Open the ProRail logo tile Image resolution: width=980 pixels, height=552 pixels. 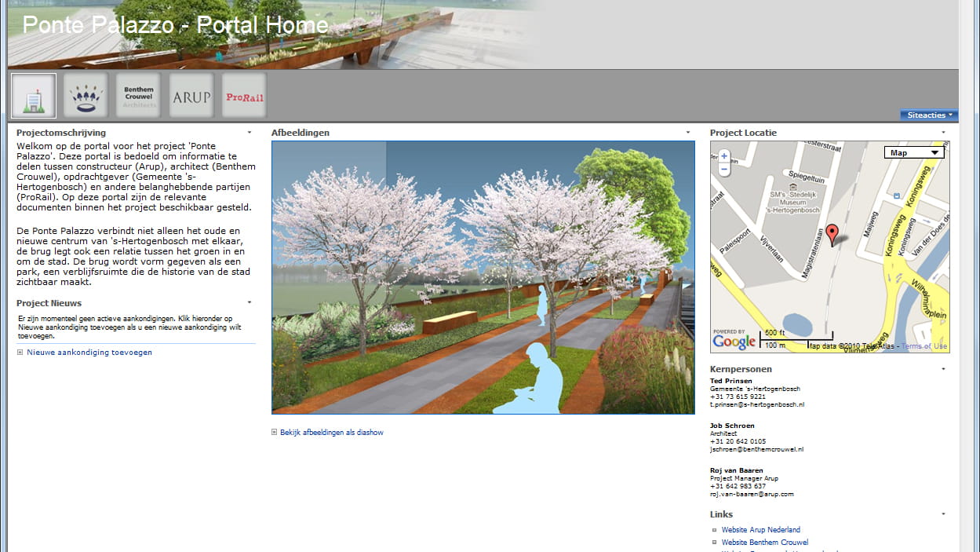tap(244, 96)
